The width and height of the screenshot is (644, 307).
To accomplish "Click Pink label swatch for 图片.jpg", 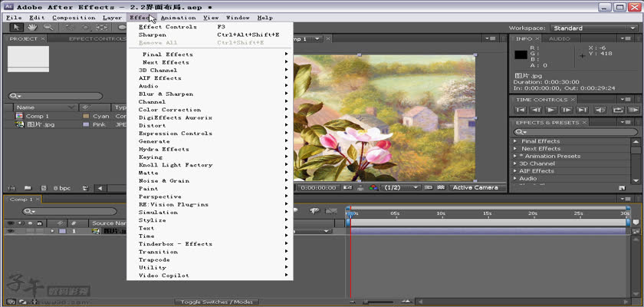I will coord(86,124).
